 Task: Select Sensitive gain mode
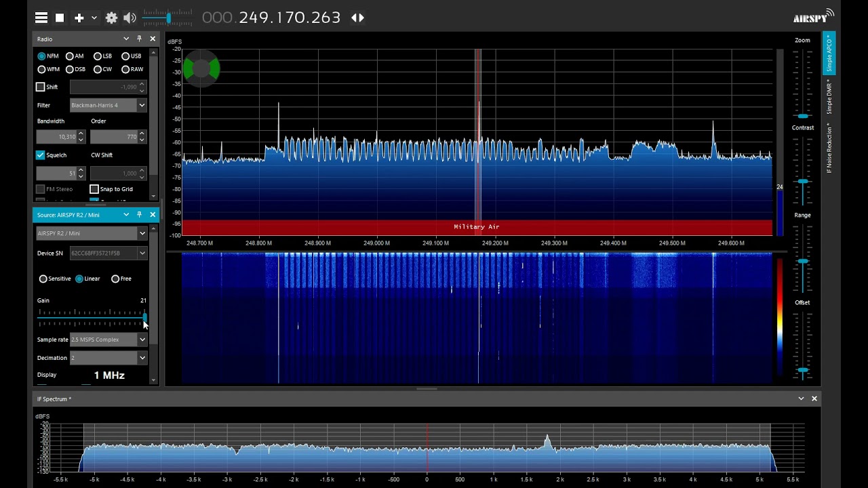click(x=55, y=279)
